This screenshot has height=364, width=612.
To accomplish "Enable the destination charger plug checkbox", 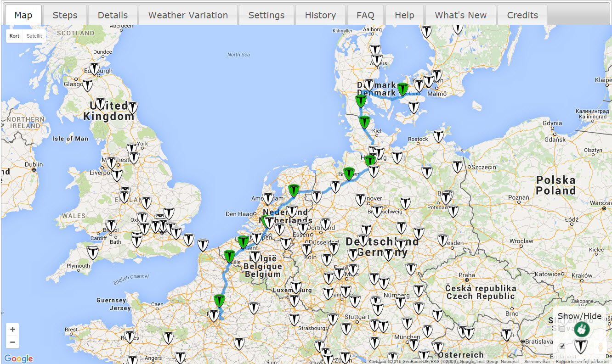I will [x=562, y=329].
